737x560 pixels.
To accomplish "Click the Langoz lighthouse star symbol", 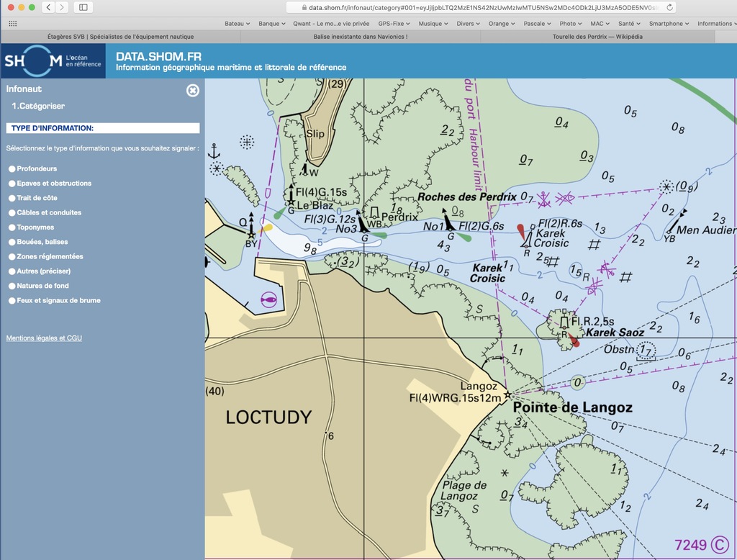I will pos(507,395).
